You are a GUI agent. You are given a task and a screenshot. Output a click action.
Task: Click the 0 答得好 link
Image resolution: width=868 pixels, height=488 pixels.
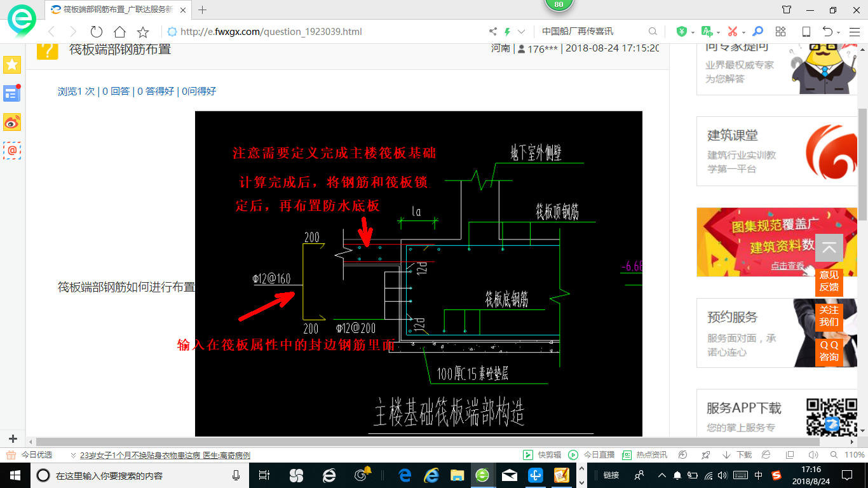(x=156, y=91)
